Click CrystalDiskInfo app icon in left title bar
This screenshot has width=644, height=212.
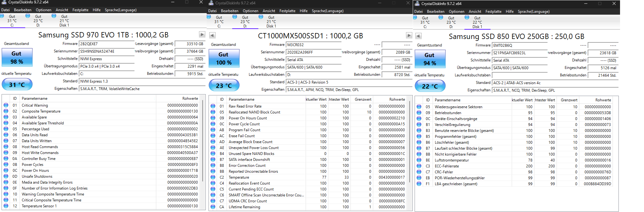(4, 2)
